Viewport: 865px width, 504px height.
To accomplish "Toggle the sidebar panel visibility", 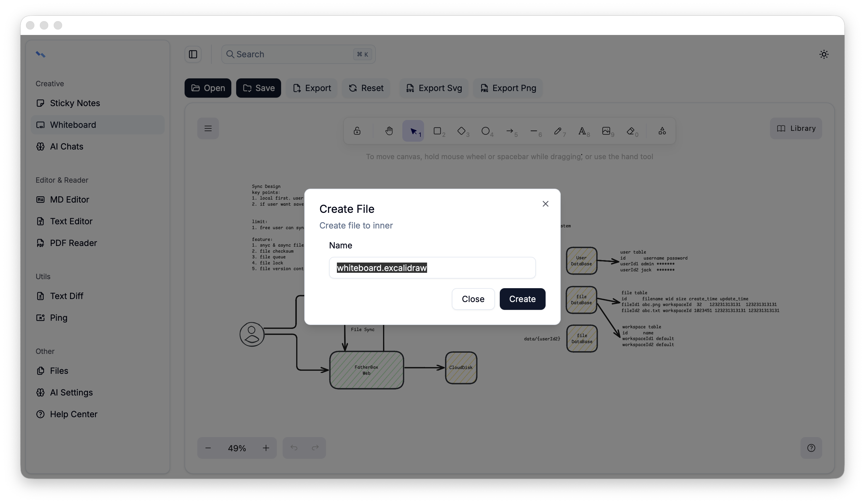I will [x=193, y=54].
